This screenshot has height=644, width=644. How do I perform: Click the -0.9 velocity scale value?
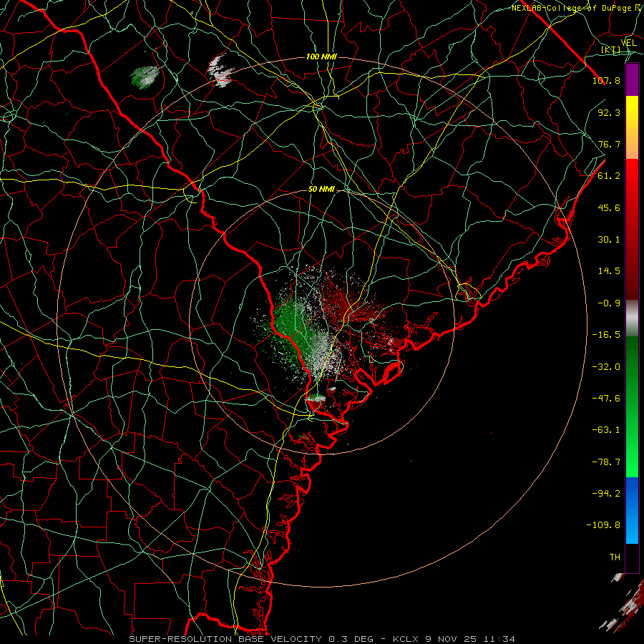click(609, 303)
